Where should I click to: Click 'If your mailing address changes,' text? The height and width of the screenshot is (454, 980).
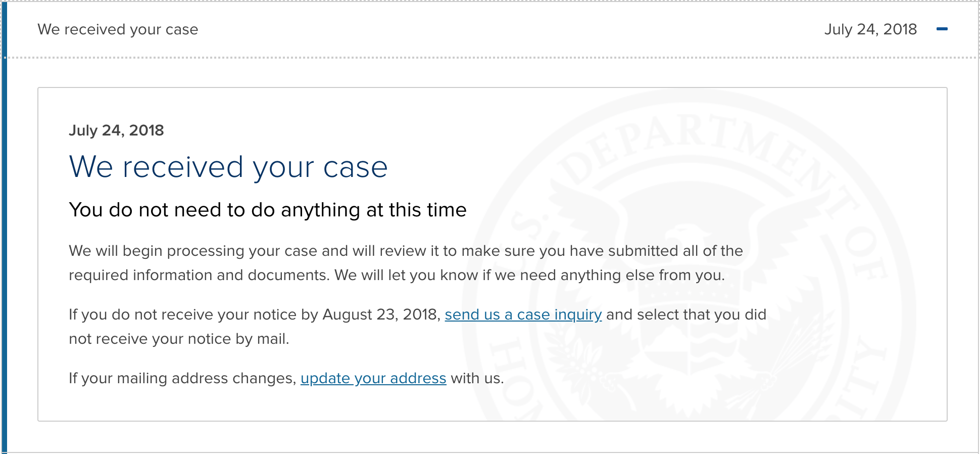(x=182, y=378)
